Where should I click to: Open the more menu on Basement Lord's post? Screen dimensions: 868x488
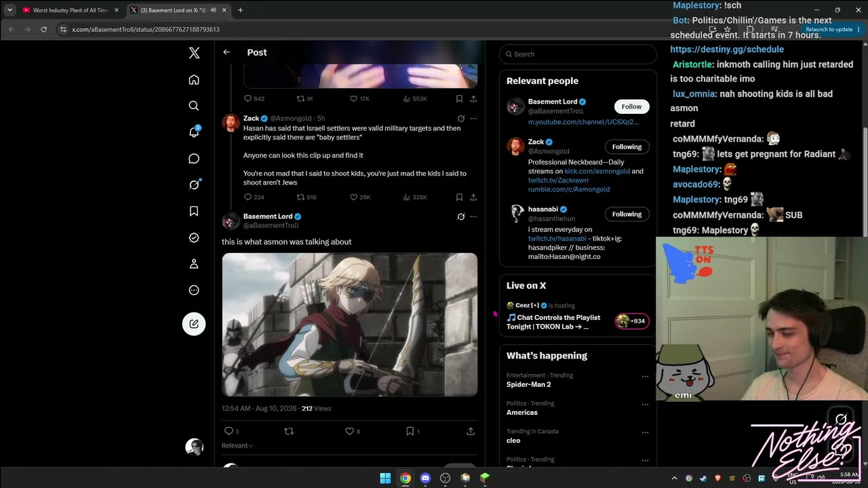click(x=473, y=217)
